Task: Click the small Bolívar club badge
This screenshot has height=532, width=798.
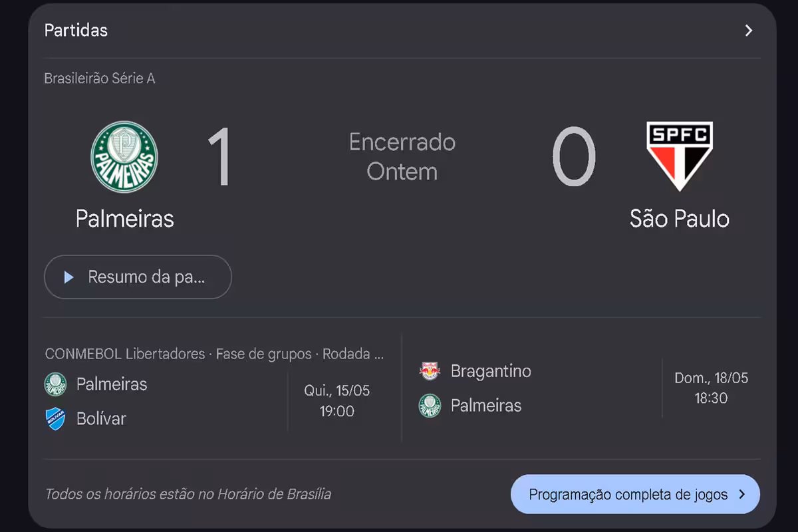Action: (x=55, y=419)
